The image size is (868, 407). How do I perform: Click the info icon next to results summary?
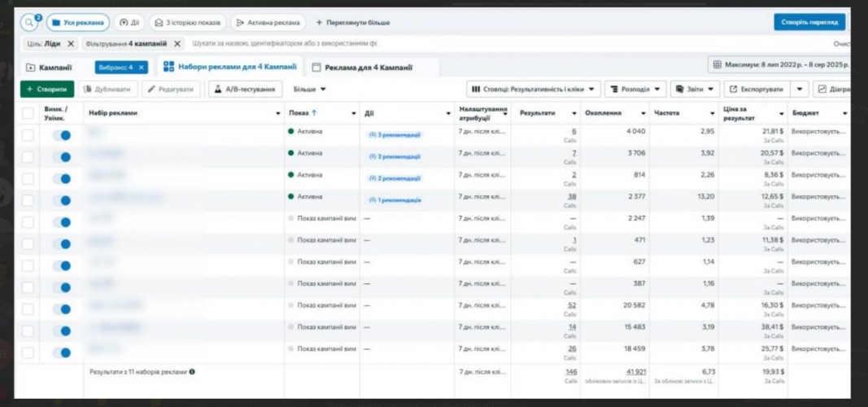pyautogui.click(x=192, y=371)
